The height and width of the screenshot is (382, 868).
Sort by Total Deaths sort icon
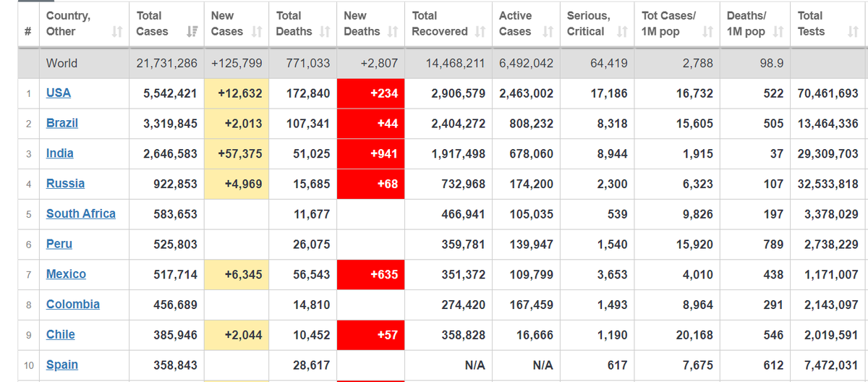pos(325,32)
